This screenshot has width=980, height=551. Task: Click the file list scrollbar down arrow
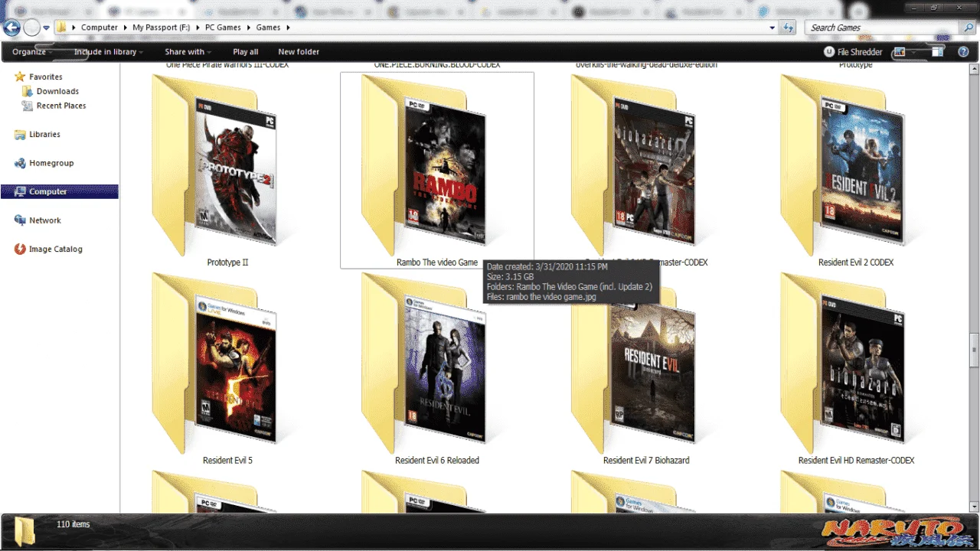click(974, 507)
